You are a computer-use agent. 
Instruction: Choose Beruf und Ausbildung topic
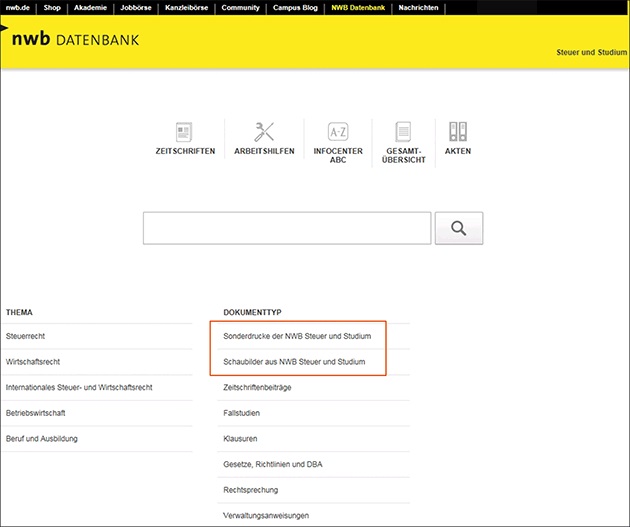point(41,438)
